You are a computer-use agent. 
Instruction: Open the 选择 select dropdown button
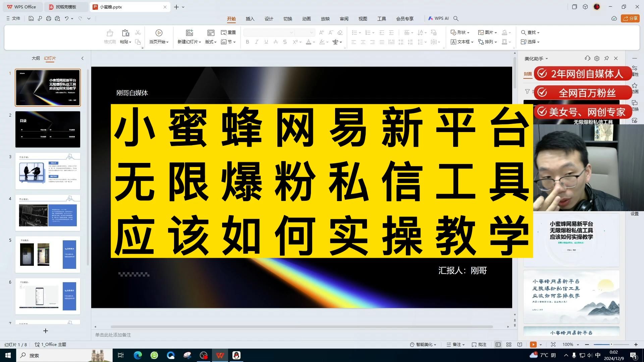530,42
